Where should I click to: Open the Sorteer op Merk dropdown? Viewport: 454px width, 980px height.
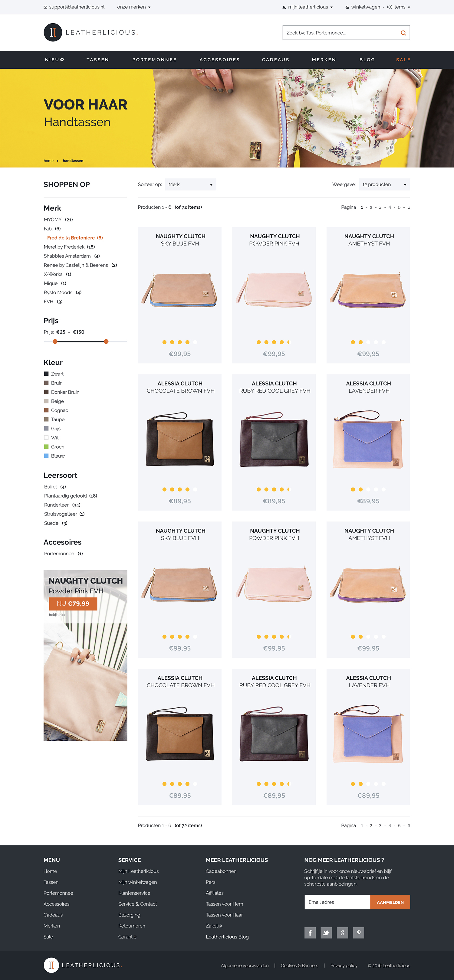190,185
